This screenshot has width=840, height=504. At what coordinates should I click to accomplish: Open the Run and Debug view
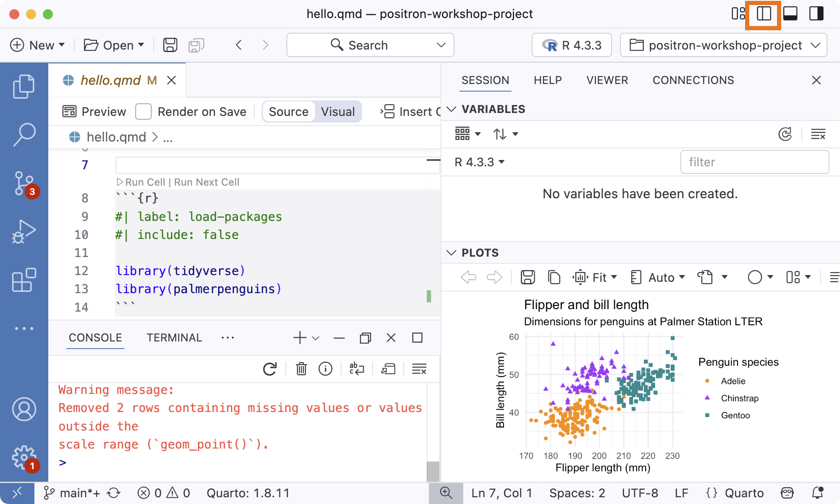(x=24, y=231)
